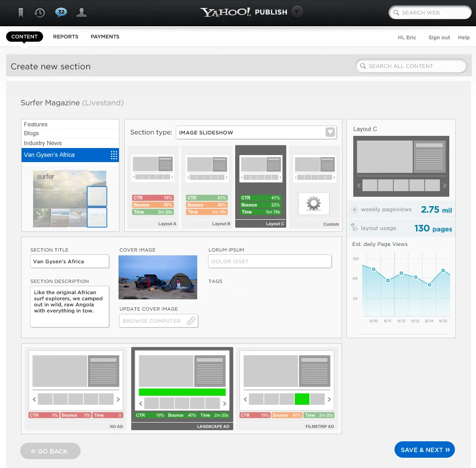Click Landscape Ad filmstrip right arrow
This screenshot has width=476, height=468.
[x=224, y=403]
